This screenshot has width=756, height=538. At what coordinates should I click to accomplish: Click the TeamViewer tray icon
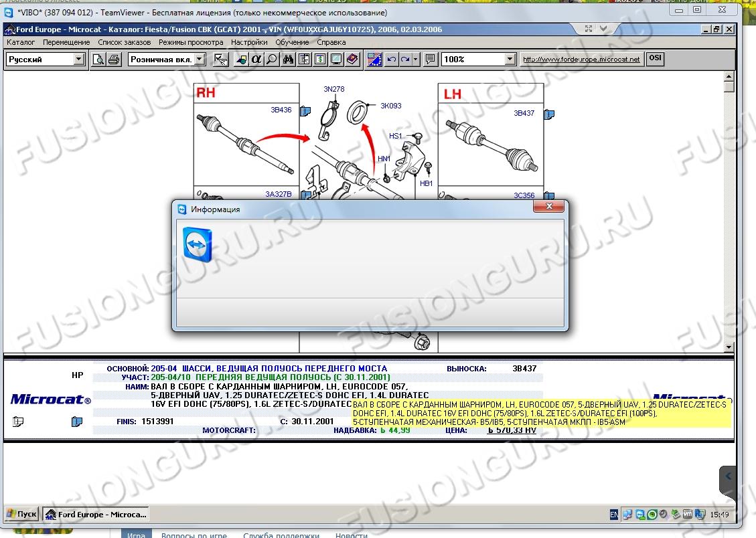640,515
